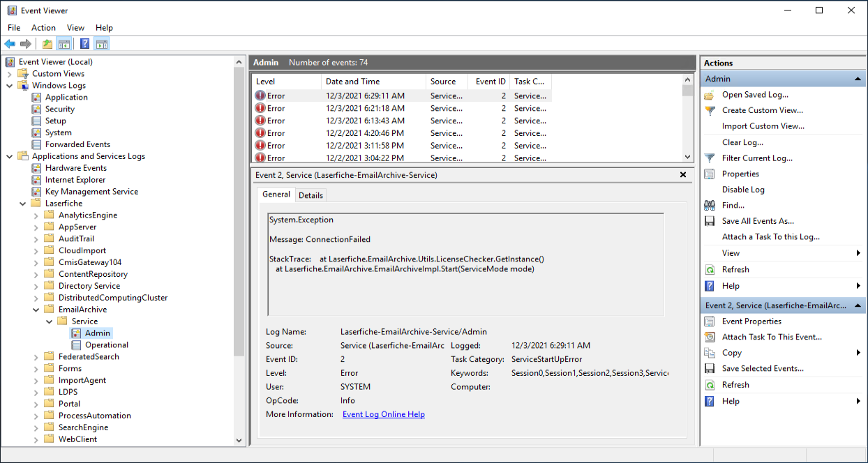Screen dimensions: 868x463
Task: Select the Setup log in tree
Action: pyautogui.click(x=56, y=121)
